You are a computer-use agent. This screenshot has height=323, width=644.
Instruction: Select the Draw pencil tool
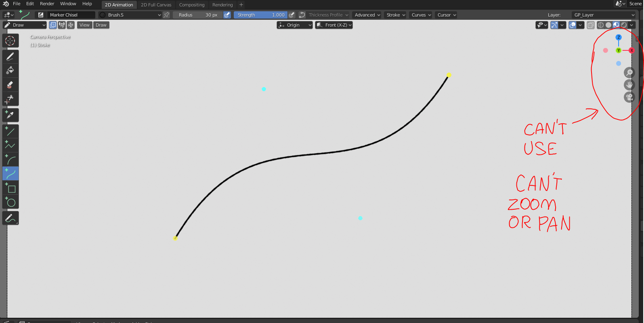click(10, 56)
